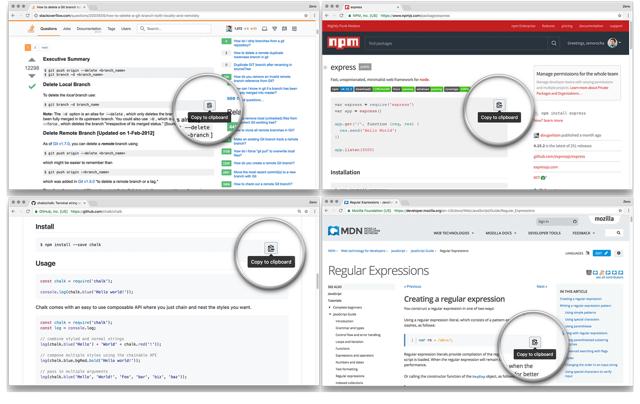Follow the Next link on MDN
This screenshot has width=640, height=404.
click(x=542, y=286)
